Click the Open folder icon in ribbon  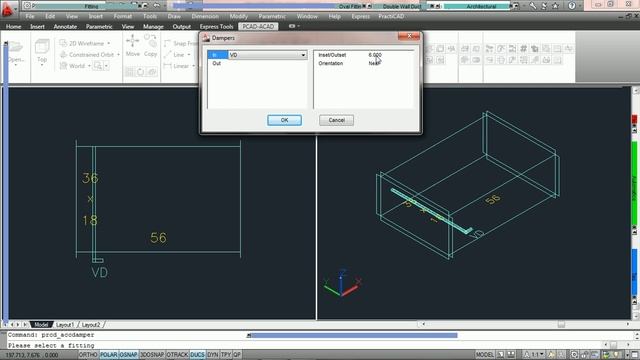click(16, 46)
